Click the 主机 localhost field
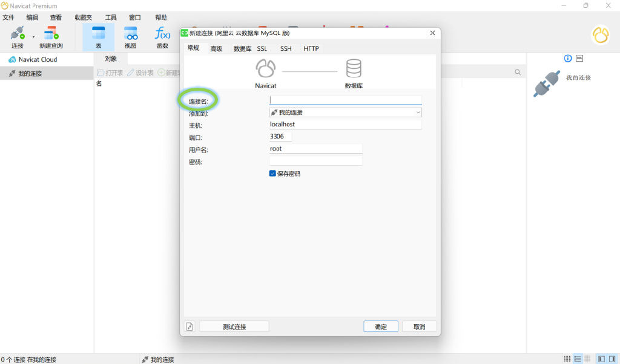Viewport: 620px width, 364px height. [x=346, y=125]
